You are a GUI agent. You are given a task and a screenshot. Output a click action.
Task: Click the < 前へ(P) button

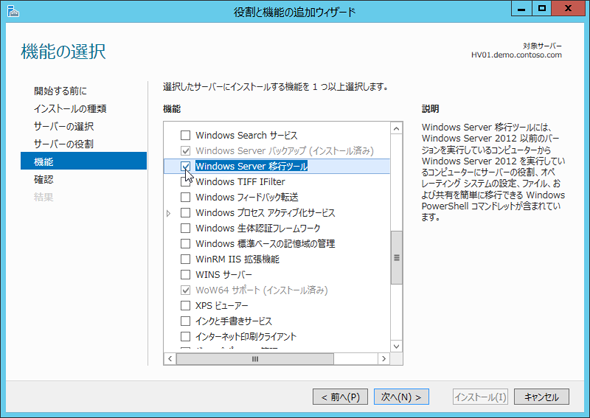340,397
